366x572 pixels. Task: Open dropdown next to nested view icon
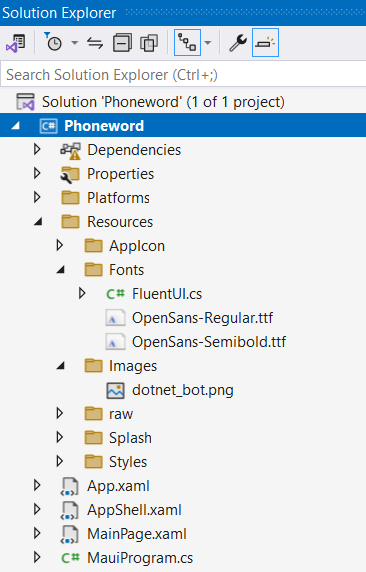(208, 43)
